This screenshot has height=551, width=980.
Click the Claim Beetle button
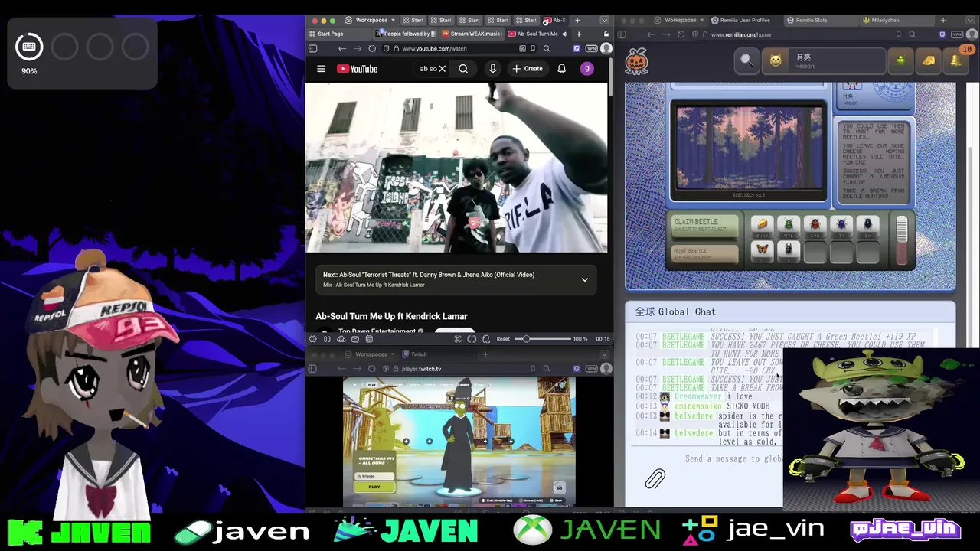pyautogui.click(x=705, y=225)
